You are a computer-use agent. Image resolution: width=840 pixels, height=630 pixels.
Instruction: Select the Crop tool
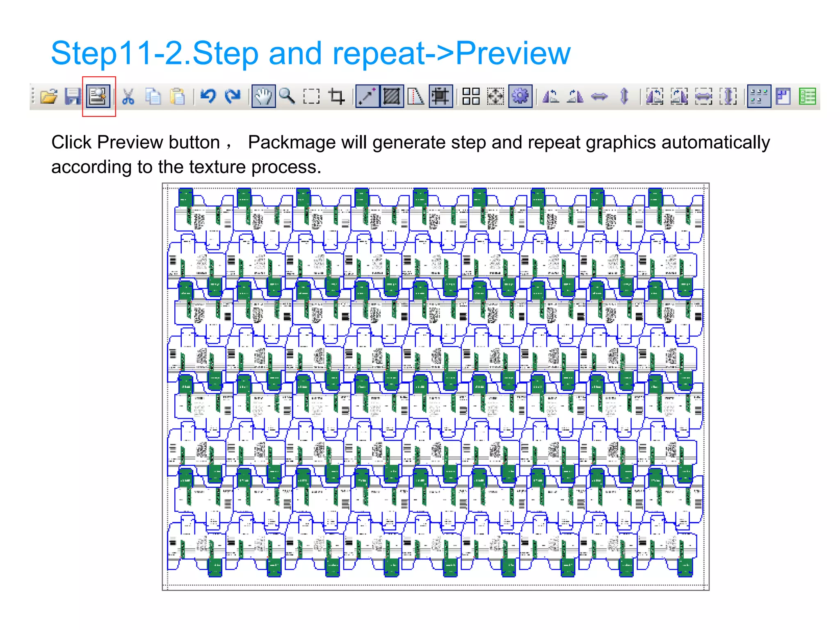(336, 97)
